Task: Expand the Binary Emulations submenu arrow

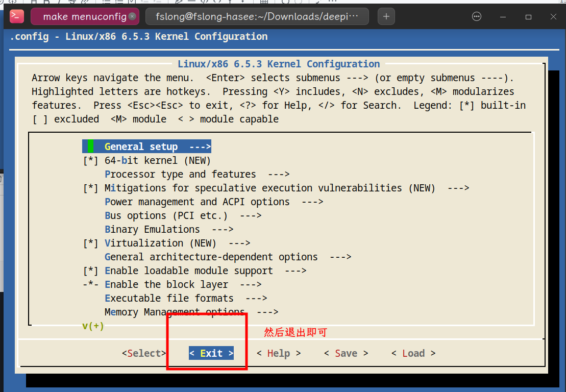Action: pyautogui.click(x=223, y=229)
